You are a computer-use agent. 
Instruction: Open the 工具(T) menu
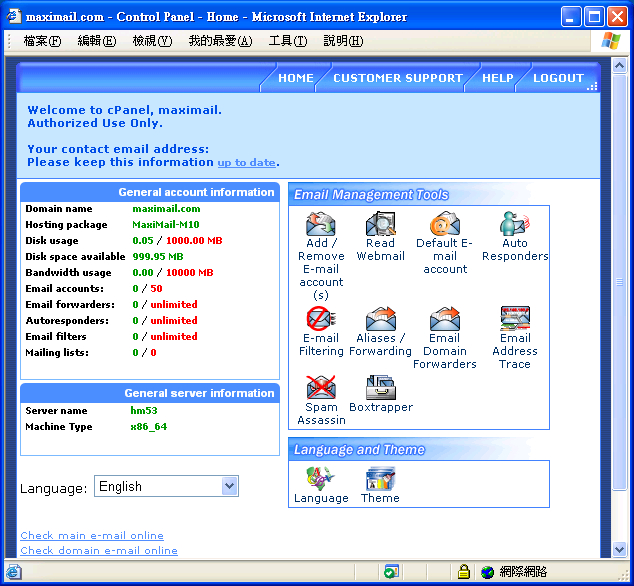[x=287, y=41]
